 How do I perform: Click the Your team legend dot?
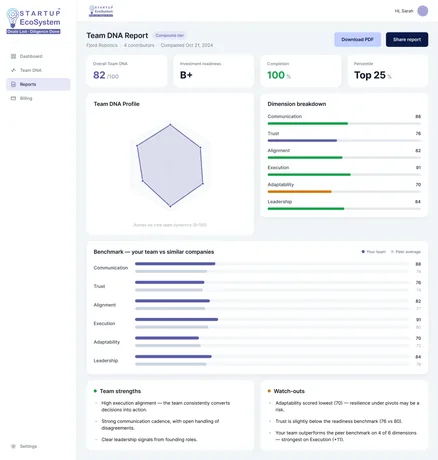point(363,252)
